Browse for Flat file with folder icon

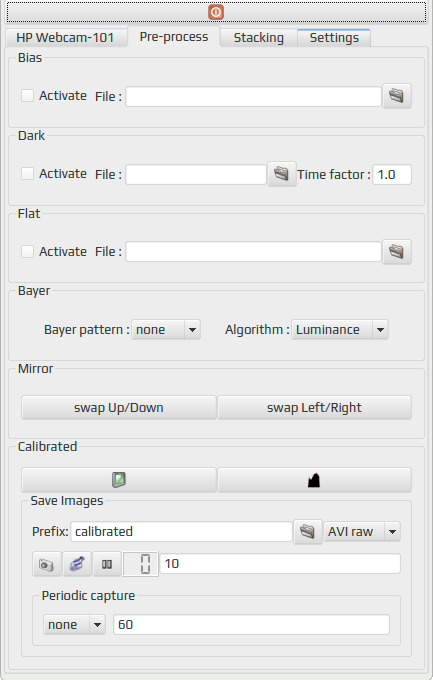pos(397,252)
